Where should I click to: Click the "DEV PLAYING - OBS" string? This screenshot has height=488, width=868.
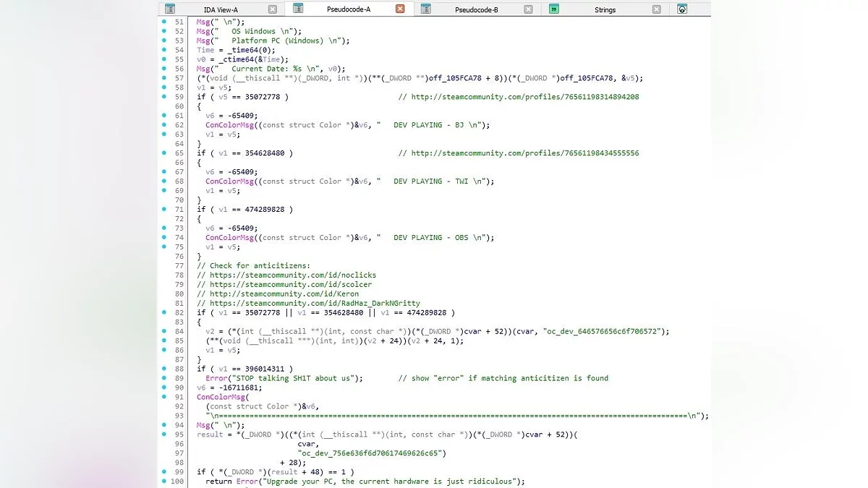click(x=431, y=238)
